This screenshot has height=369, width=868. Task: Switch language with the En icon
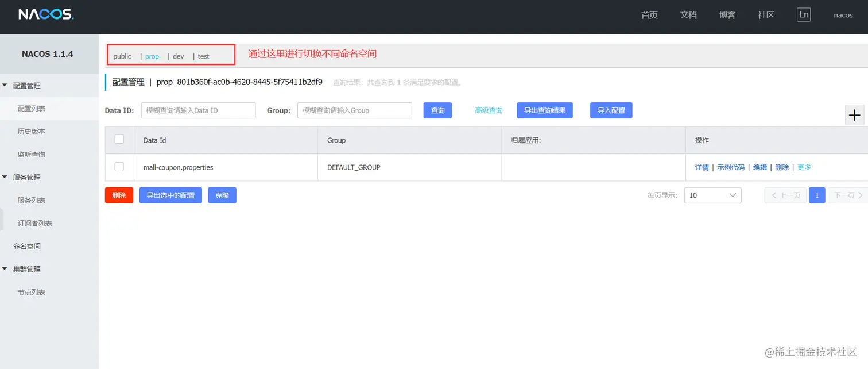coord(804,15)
